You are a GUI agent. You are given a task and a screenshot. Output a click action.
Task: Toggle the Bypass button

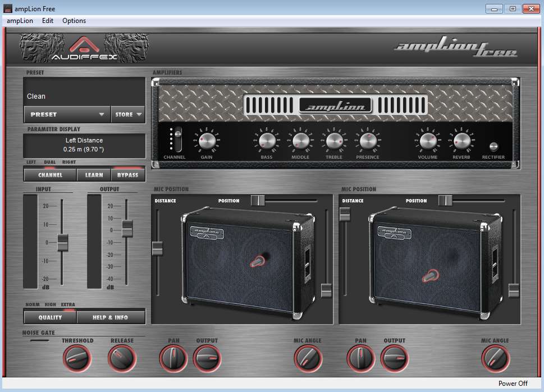(x=127, y=174)
